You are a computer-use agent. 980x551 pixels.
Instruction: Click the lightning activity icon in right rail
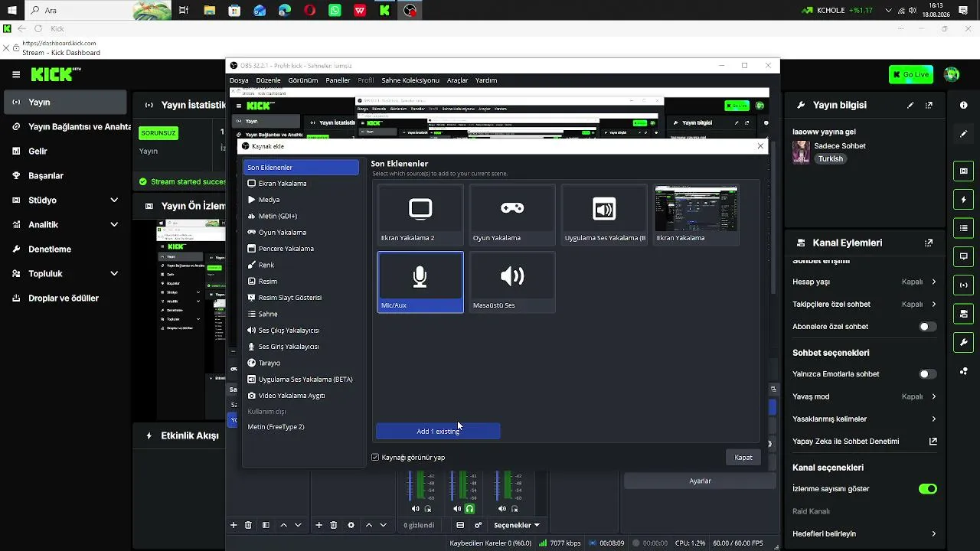(x=964, y=200)
